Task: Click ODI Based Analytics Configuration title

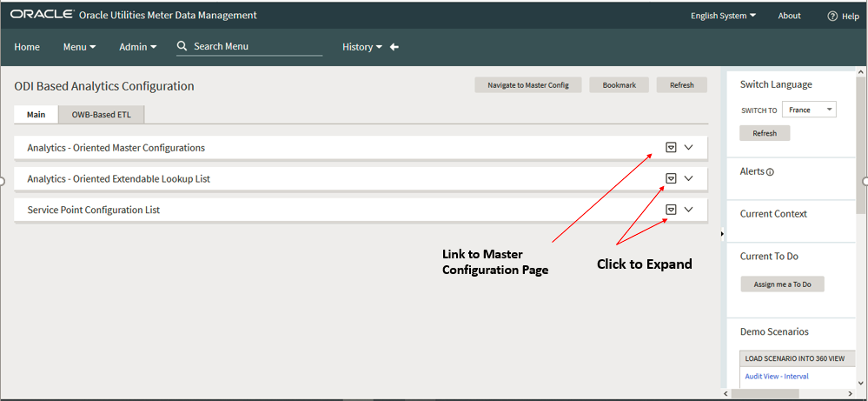Action: (x=104, y=86)
